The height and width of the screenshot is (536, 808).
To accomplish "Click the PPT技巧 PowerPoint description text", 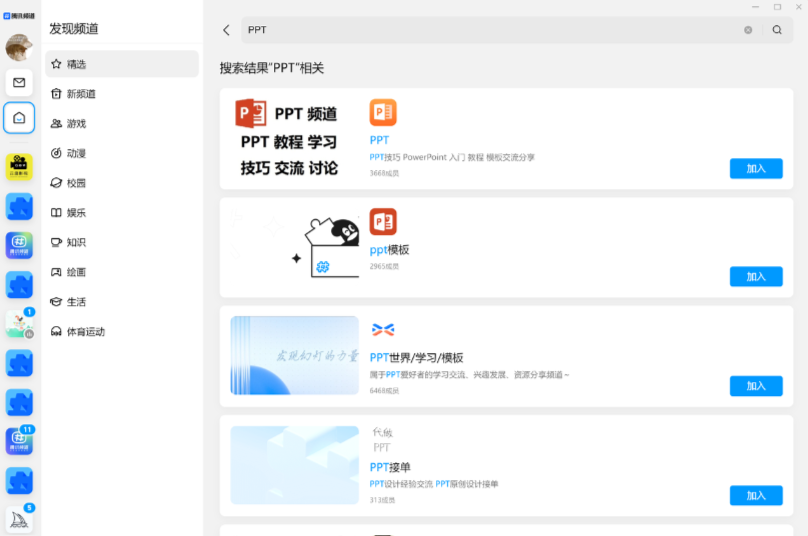I will pos(452,157).
